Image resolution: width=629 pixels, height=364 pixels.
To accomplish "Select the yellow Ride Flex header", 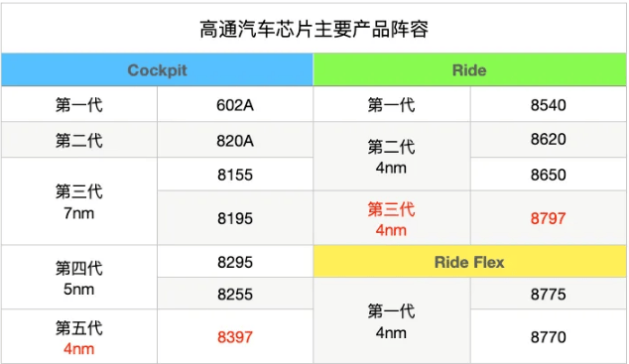I will [469, 262].
